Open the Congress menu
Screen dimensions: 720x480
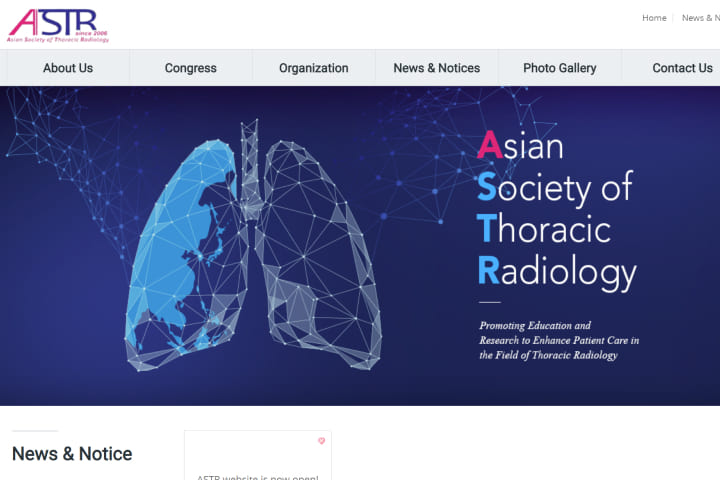tap(191, 68)
